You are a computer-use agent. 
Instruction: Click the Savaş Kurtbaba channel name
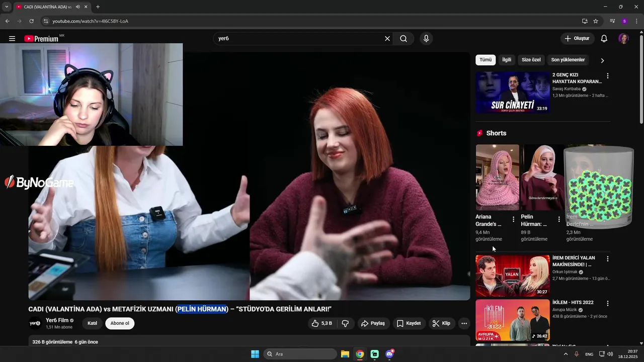click(x=567, y=89)
